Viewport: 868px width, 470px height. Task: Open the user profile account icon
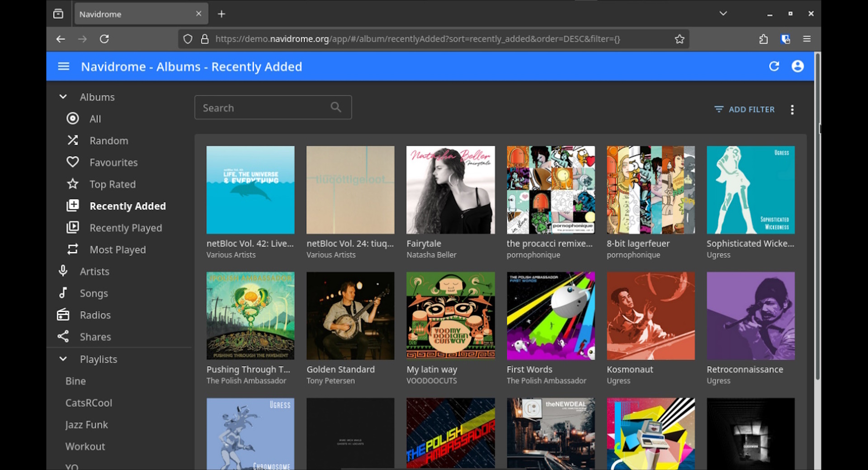coord(797,66)
